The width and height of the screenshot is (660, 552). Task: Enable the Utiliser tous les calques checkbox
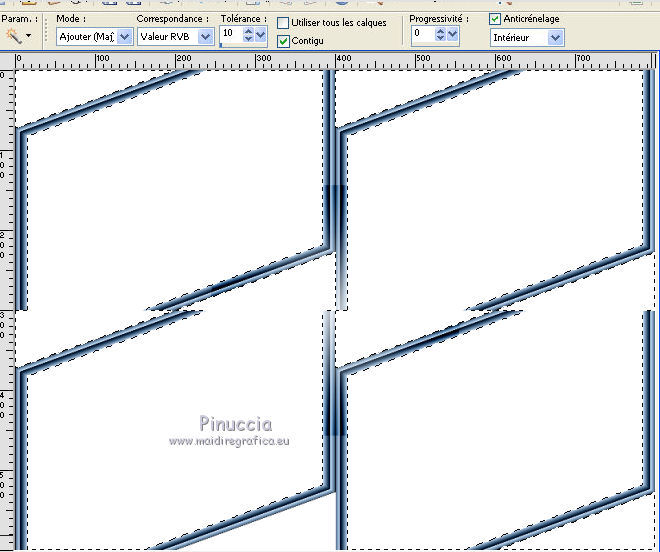(283, 23)
